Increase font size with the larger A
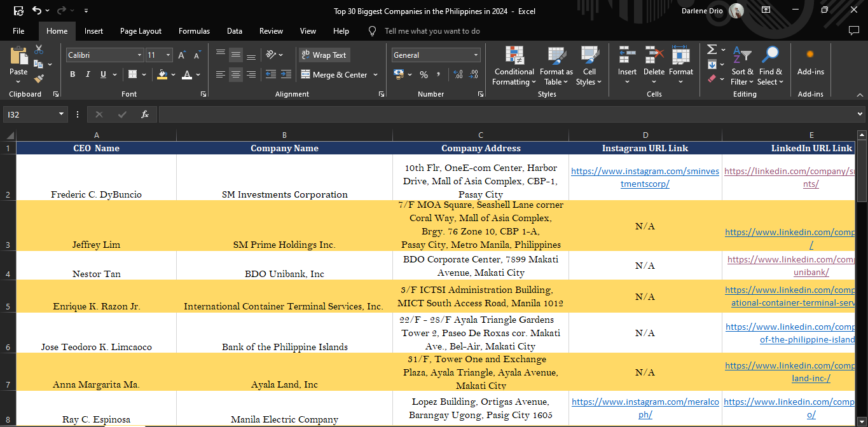 [x=182, y=55]
